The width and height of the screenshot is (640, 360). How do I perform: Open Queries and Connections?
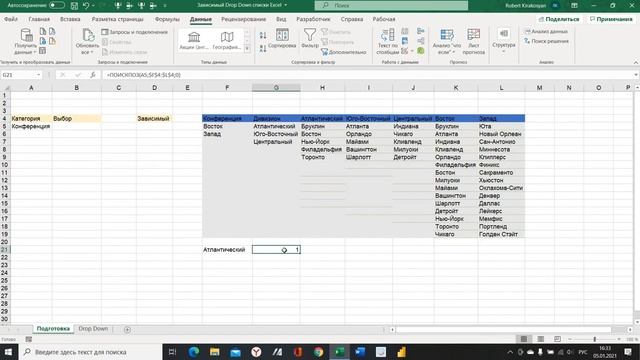[135, 32]
